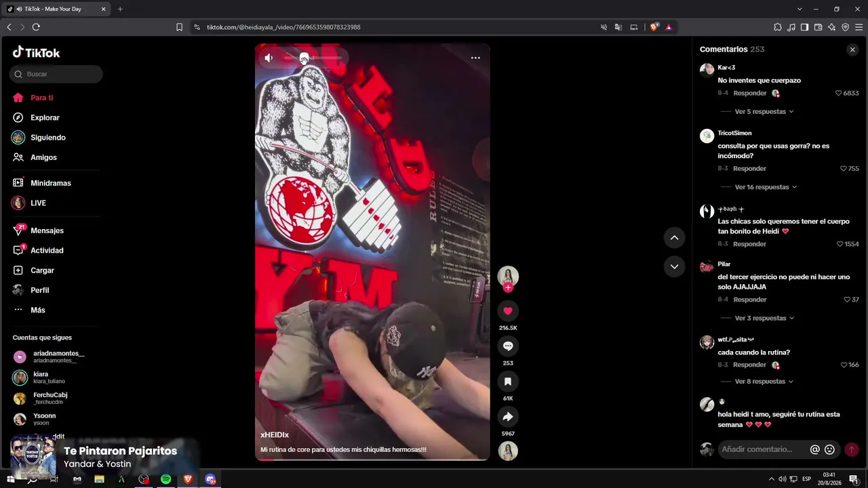Adjust the video volume slider
This screenshot has height=488, width=868.
(x=312, y=58)
